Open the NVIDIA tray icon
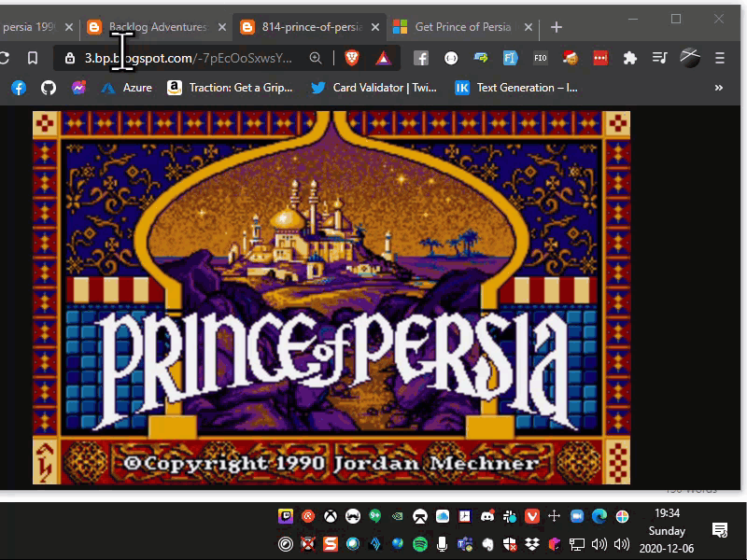Image resolution: width=747 pixels, height=560 pixels. [x=398, y=516]
